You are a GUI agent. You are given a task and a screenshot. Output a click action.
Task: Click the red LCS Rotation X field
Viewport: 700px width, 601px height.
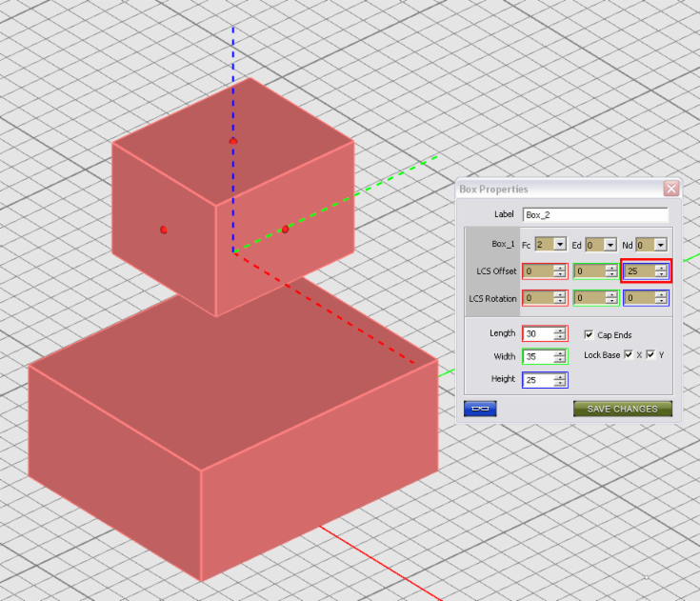pyautogui.click(x=539, y=298)
